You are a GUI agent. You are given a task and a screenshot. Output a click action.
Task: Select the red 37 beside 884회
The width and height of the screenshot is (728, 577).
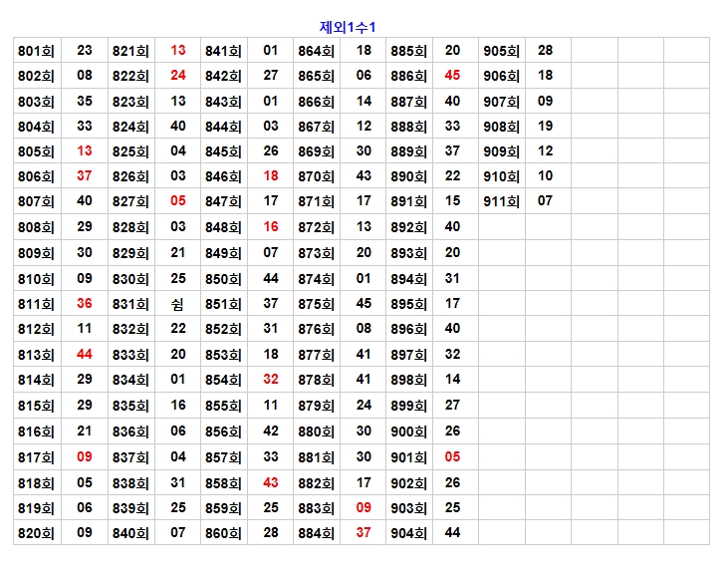[364, 533]
